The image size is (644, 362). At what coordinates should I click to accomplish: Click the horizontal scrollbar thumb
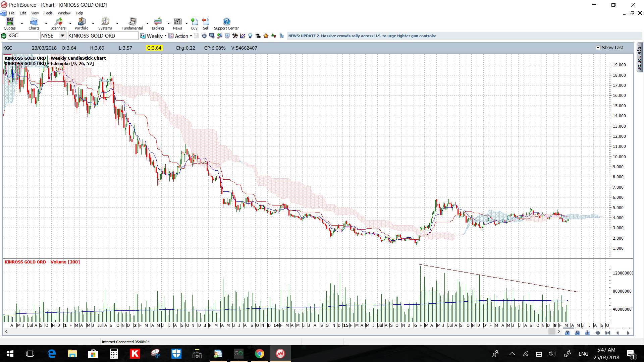click(552, 331)
